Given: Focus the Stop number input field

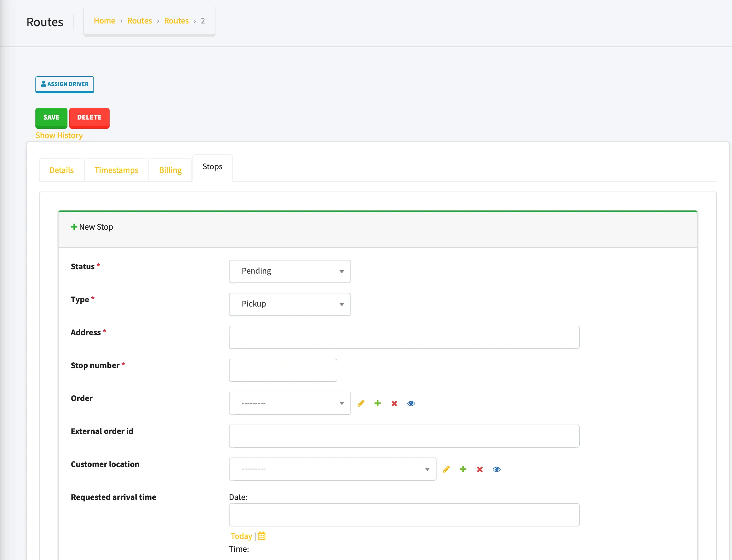Looking at the screenshot, I should coord(283,370).
